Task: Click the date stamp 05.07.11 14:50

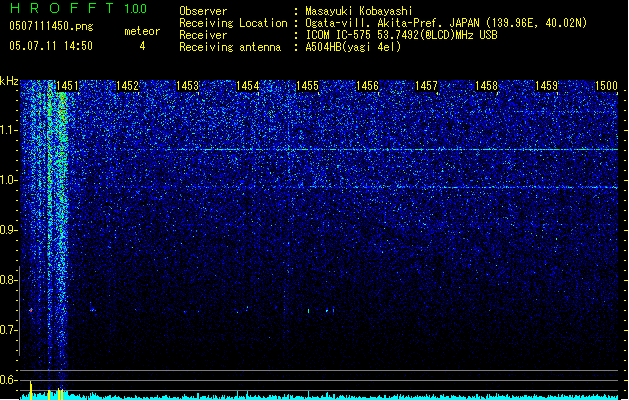Action: coord(51,46)
